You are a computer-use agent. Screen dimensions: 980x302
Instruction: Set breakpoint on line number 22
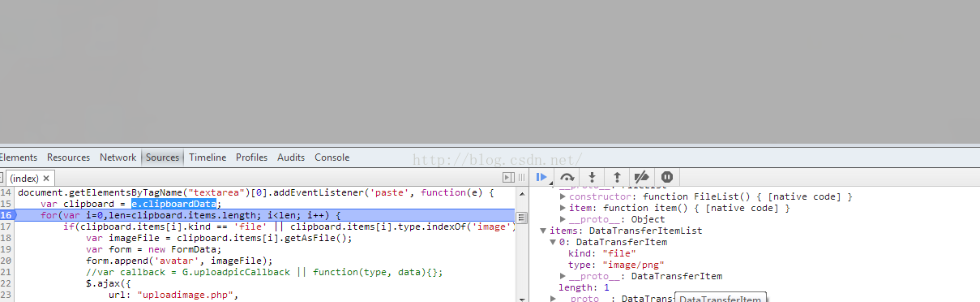point(6,283)
